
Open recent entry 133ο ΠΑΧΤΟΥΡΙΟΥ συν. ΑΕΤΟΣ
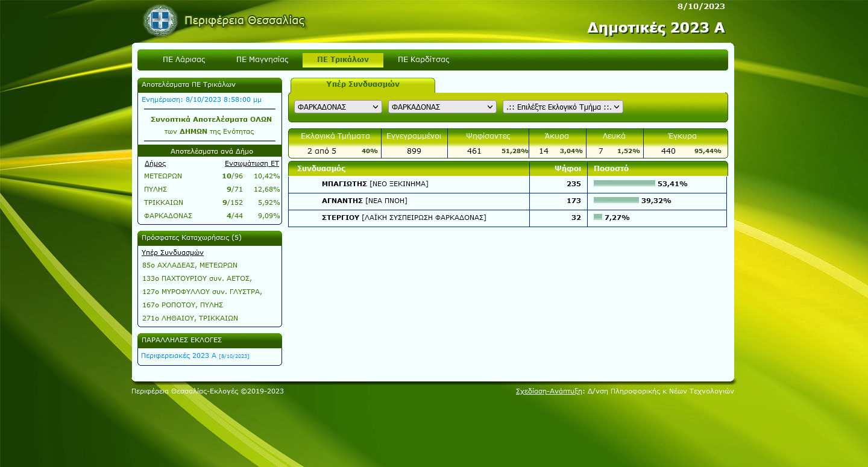click(x=197, y=278)
